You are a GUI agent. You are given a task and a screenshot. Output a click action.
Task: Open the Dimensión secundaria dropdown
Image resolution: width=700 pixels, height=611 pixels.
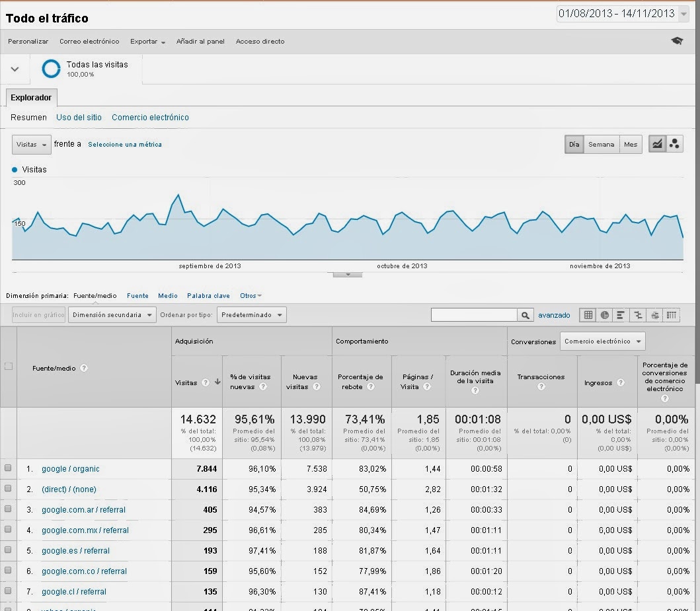112,315
